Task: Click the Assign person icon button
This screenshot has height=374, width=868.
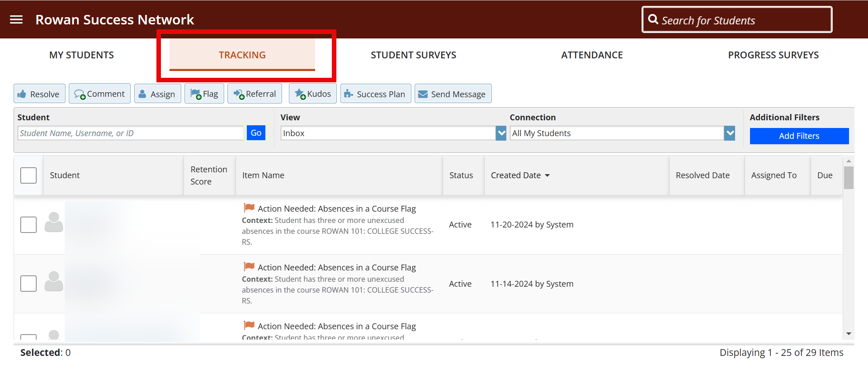Action: click(158, 94)
